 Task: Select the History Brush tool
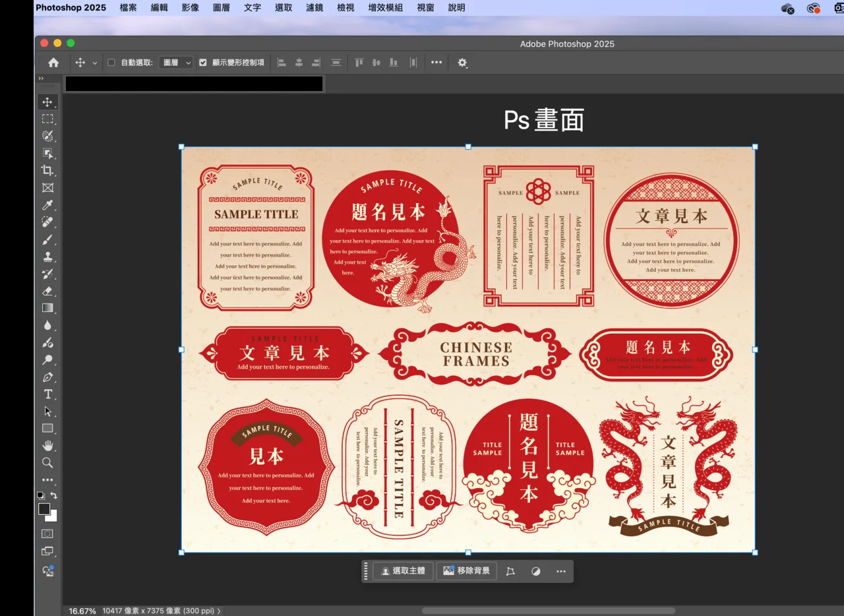47,274
